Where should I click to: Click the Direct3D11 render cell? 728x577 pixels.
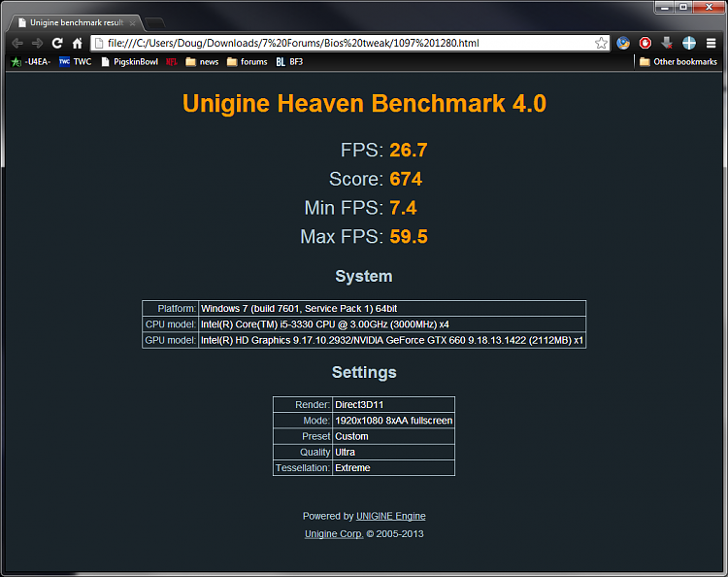(393, 405)
